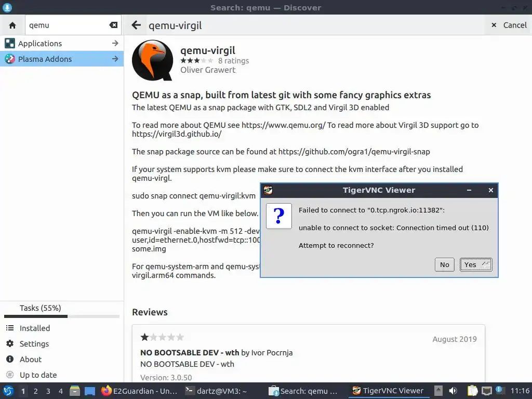Viewport: 532px width, 399px height.
Task: Switch to the dartz@VM3 terminal window
Action: pos(217,391)
